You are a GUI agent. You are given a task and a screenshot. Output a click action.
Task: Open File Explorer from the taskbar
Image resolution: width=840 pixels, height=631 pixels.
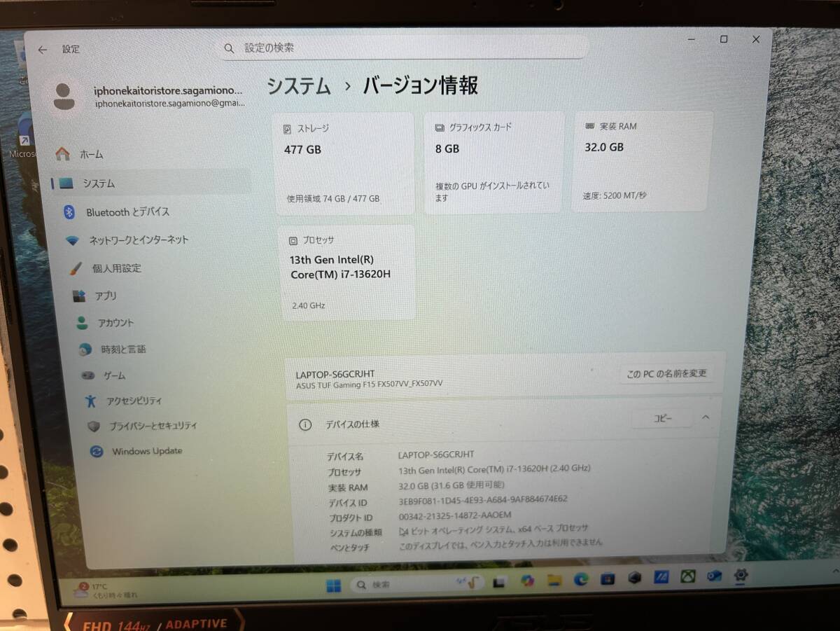554,580
